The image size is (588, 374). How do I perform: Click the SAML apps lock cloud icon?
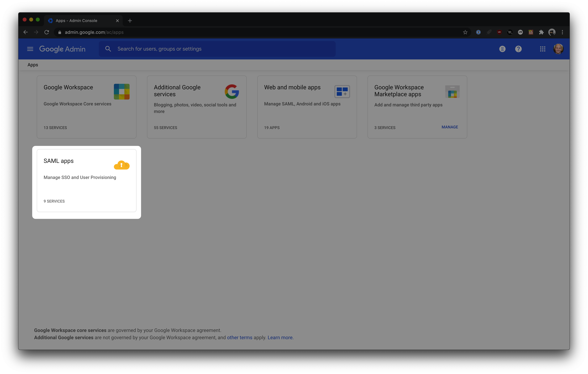[x=122, y=165]
